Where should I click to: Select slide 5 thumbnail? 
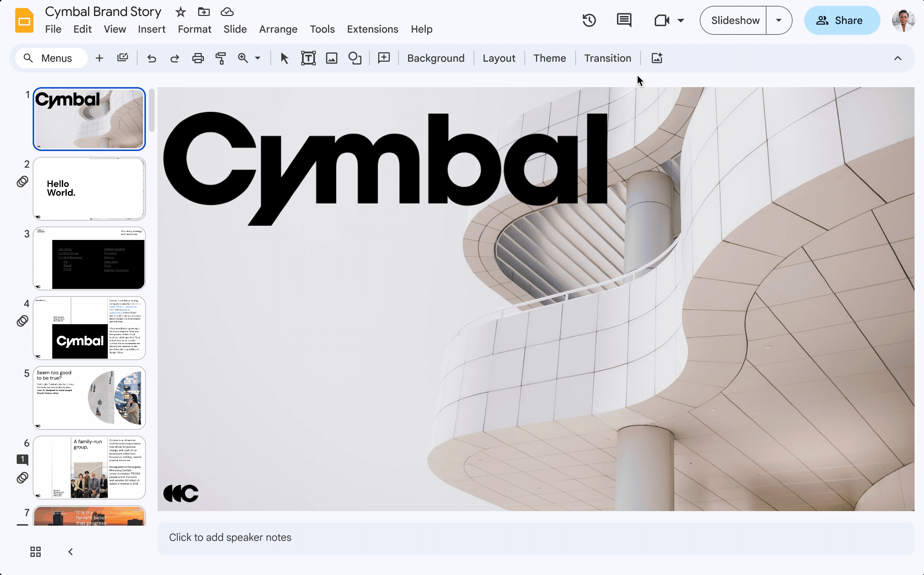pos(89,397)
